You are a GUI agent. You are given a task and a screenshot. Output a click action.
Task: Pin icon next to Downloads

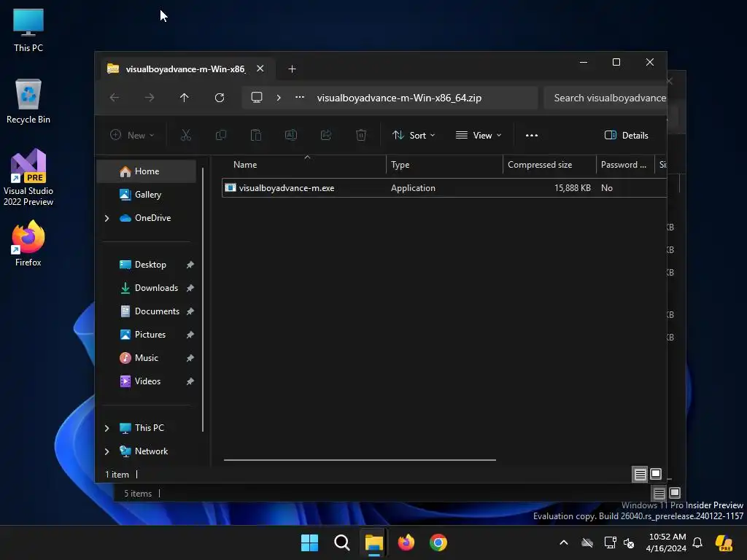click(190, 288)
